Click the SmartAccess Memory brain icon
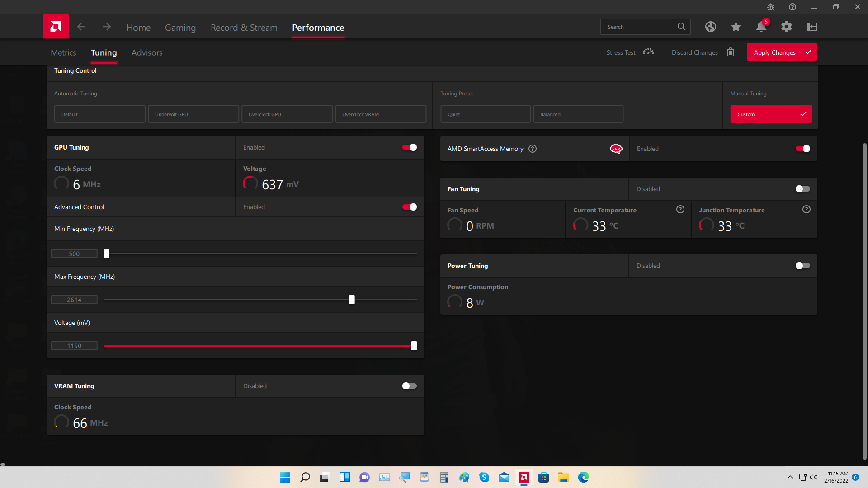Screen dimensions: 868x488 pyautogui.click(x=616, y=149)
